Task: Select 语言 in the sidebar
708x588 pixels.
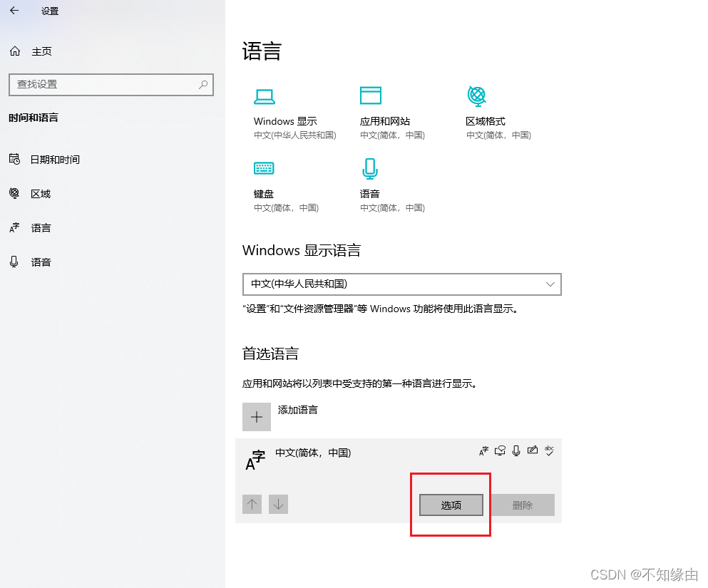Action: click(30, 228)
